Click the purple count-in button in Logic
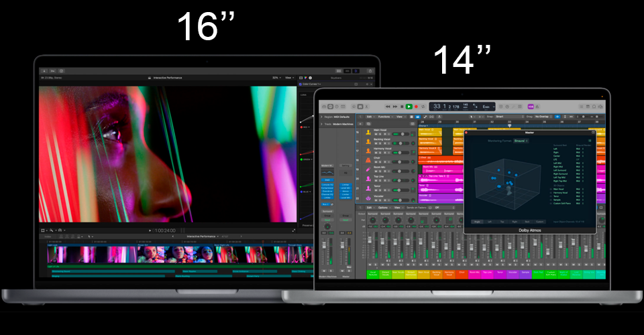The image size is (644, 335). point(531,107)
